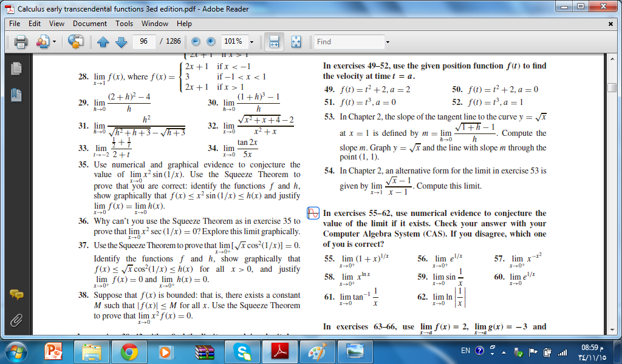The height and width of the screenshot is (364, 622).
Task: Zoom in with the plus button
Action: click(x=211, y=41)
